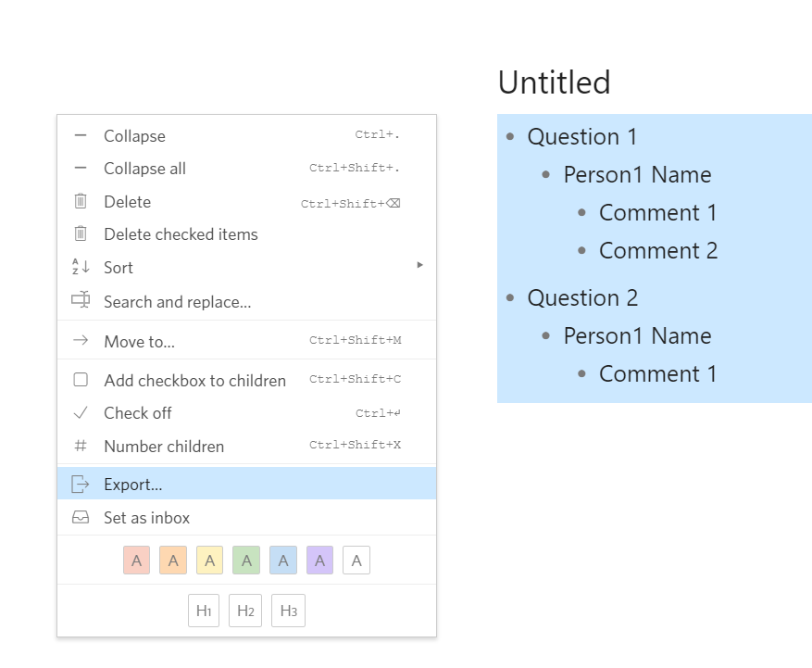Select the Check off checkmark icon

(x=81, y=412)
